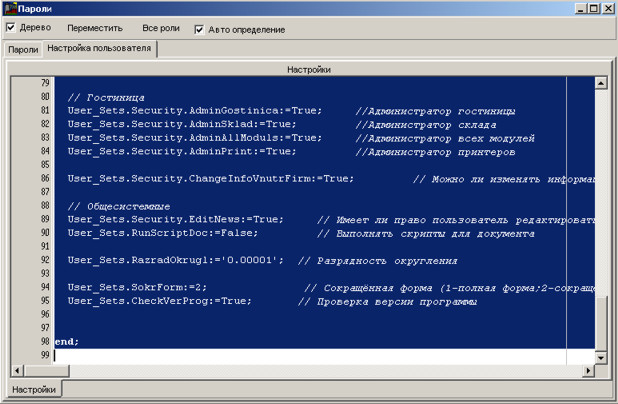
Task: Maximize the "Пароли" window
Action: pos(594,8)
